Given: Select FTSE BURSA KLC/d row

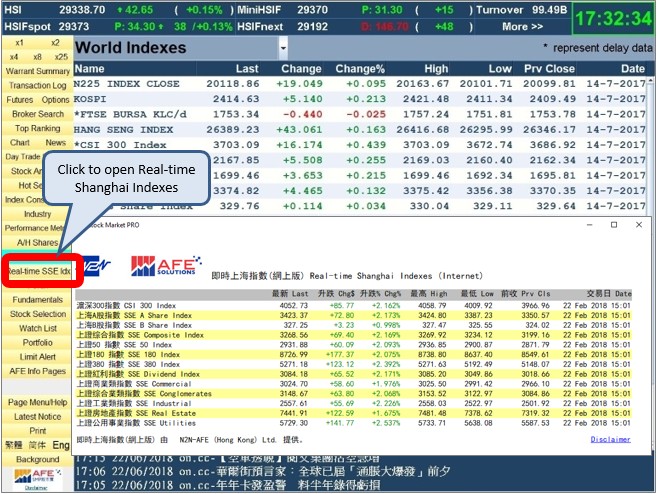Looking at the screenshot, I should coord(360,114).
